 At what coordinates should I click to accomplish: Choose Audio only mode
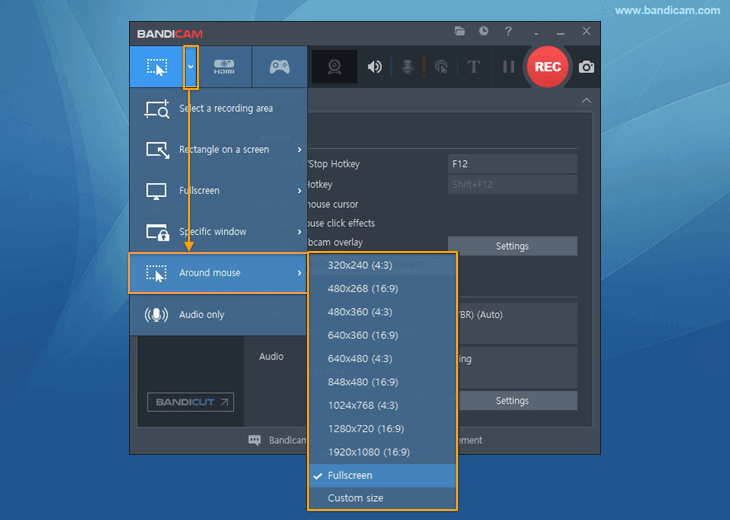[x=218, y=315]
